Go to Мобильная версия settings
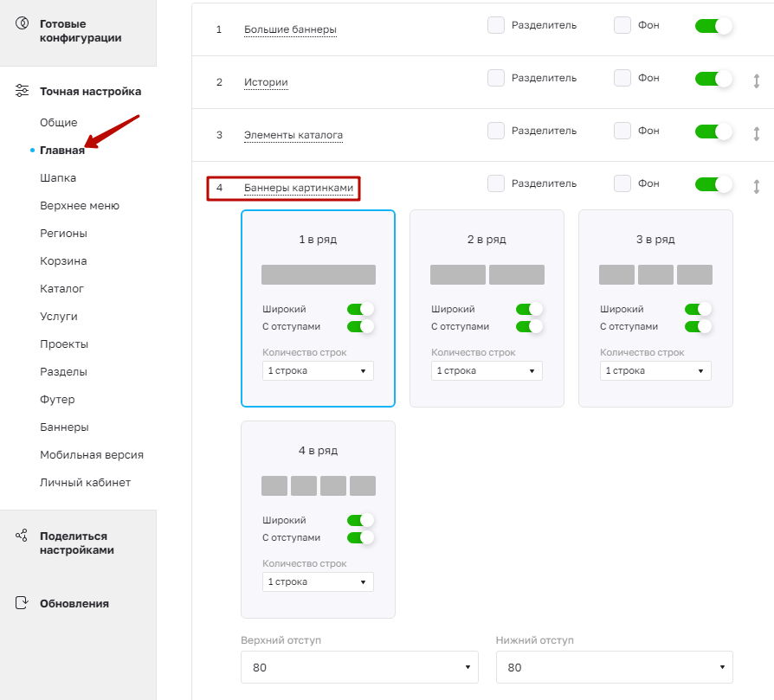The width and height of the screenshot is (774, 700). point(92,455)
